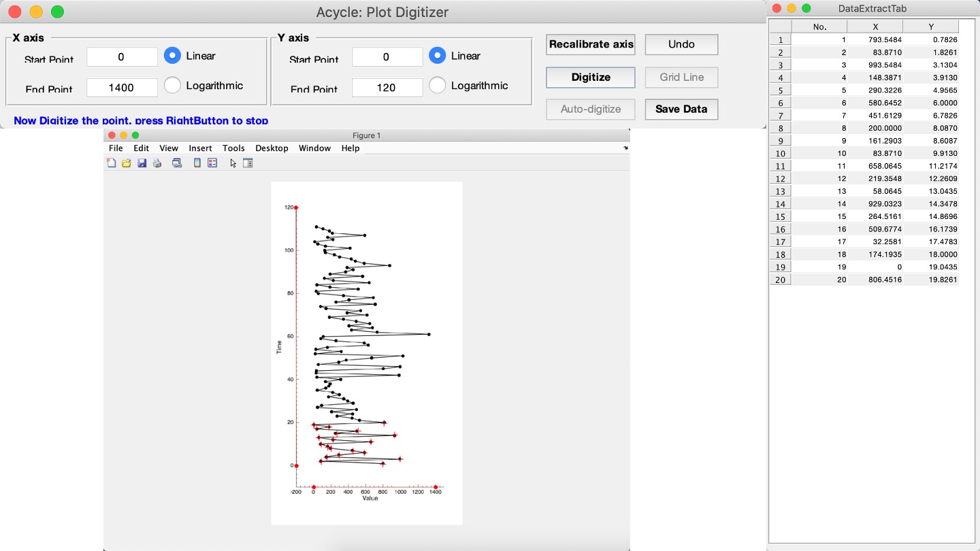Click the Undo button
This screenshot has width=980, height=551.
tap(681, 44)
